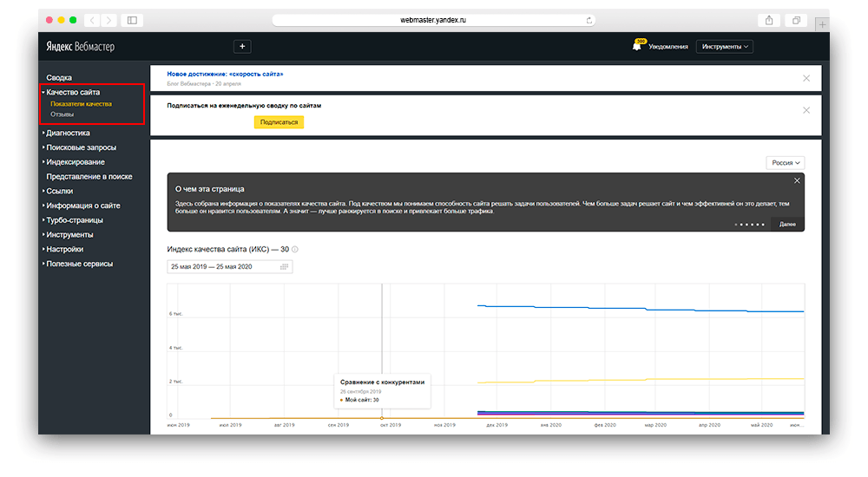The height and width of the screenshot is (477, 868).
Task: Open a new Safari tab with plus
Action: [822, 24]
